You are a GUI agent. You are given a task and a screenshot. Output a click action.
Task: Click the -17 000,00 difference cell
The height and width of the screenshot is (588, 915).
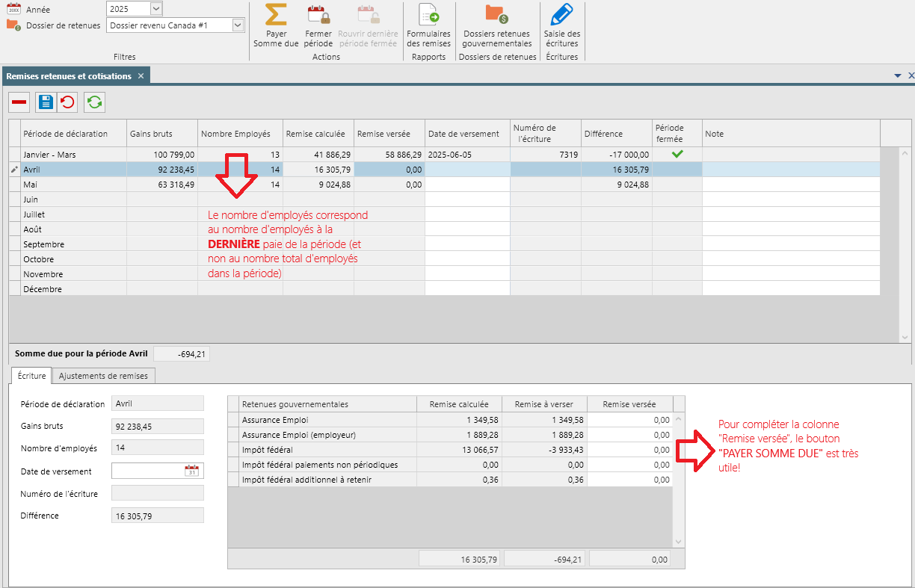point(617,154)
